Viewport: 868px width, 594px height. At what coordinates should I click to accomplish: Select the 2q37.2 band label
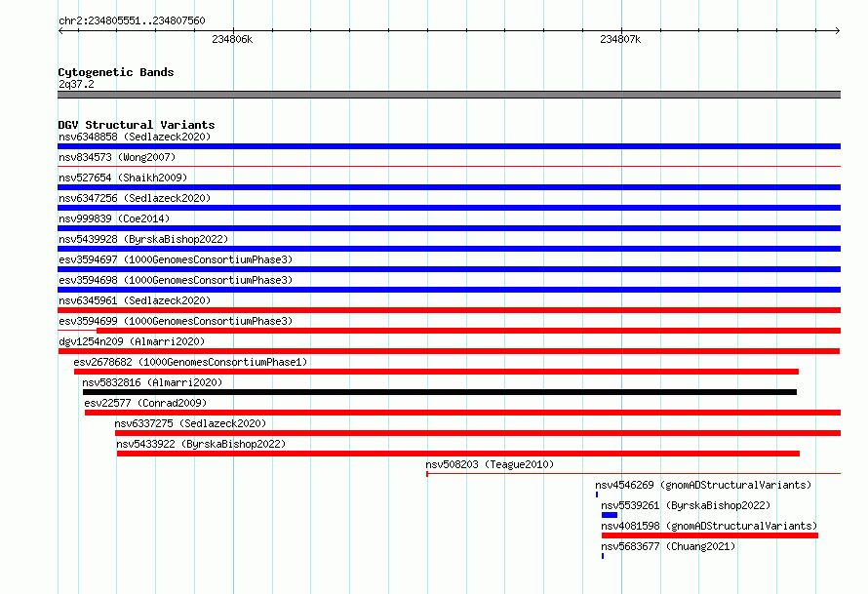pos(76,84)
